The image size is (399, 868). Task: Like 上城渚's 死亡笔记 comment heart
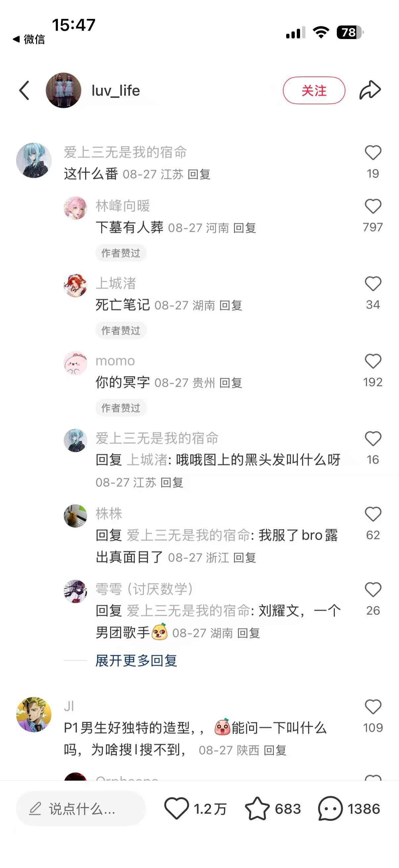click(x=373, y=284)
